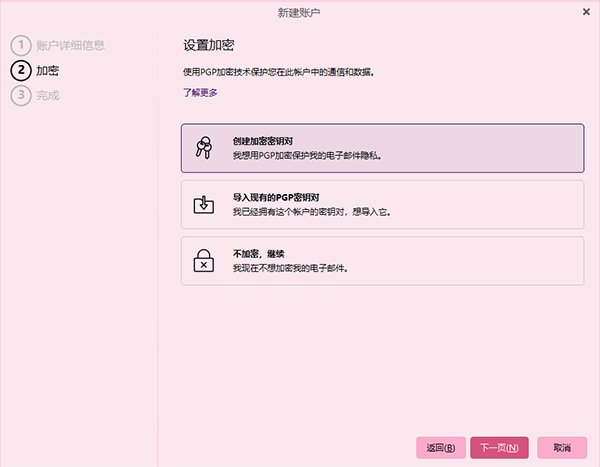Click text 我想用PGP加密保护我的电子邮件隐私
Viewport: 600px width, 467px height.
(x=307, y=155)
